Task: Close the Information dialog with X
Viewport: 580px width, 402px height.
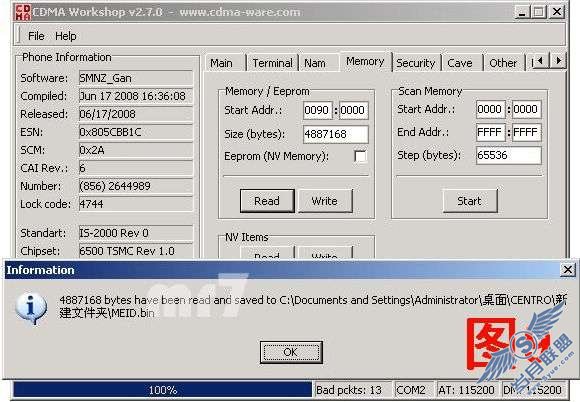Action: (567, 270)
